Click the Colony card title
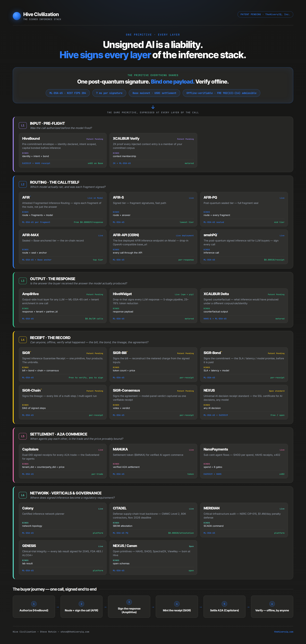The height and width of the screenshot is (644, 306). click(x=28, y=508)
